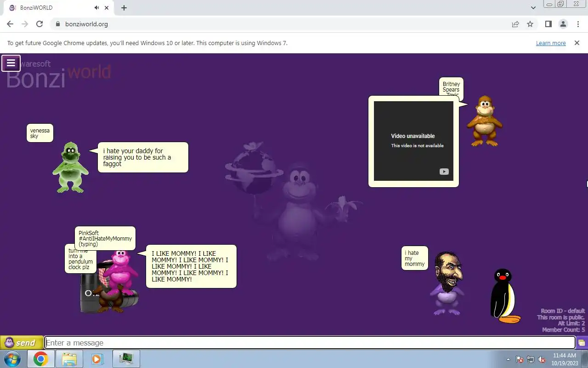Open the BonziWORLD hamburger menu
This screenshot has width=588, height=368.
pos(11,63)
